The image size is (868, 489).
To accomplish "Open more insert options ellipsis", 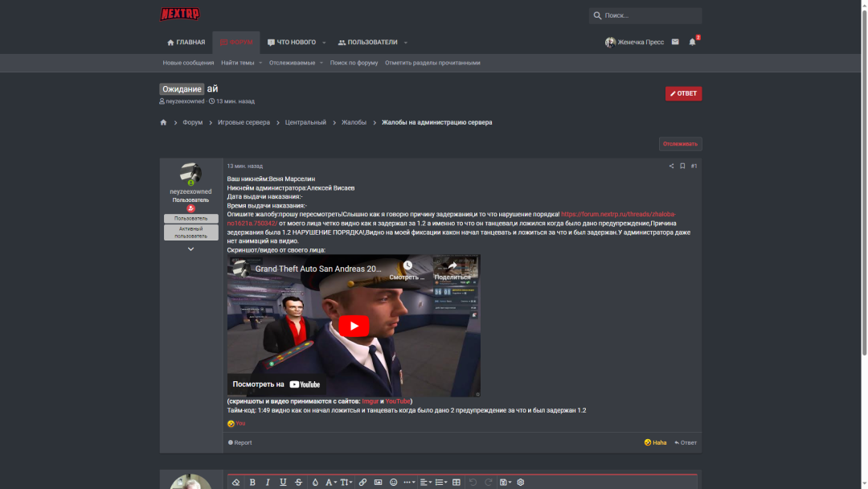I will coord(409,483).
